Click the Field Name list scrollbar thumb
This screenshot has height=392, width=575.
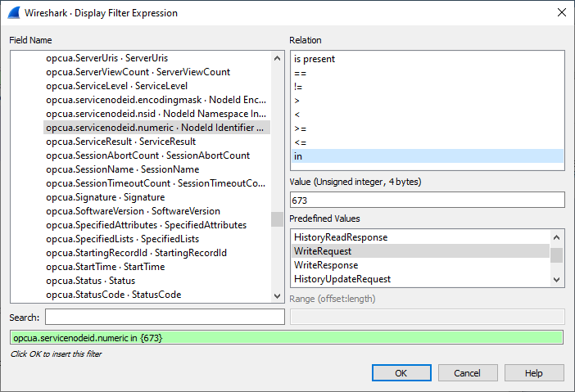(x=277, y=219)
